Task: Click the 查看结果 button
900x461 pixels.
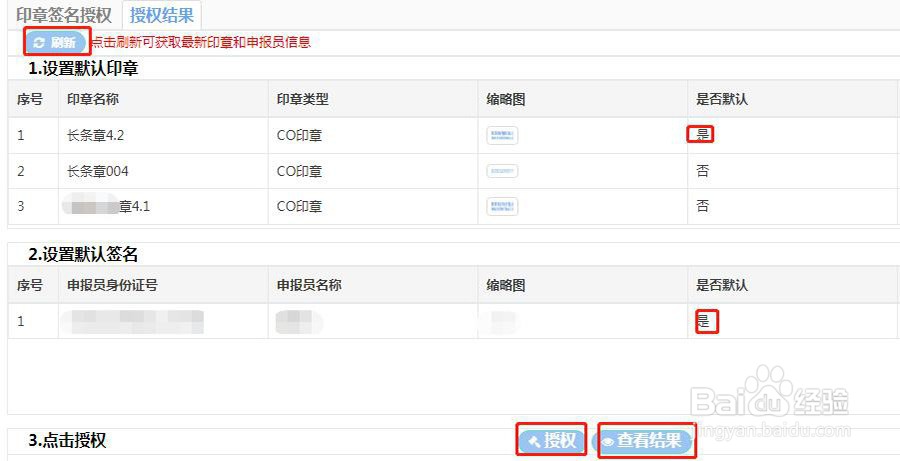Action: [641, 441]
